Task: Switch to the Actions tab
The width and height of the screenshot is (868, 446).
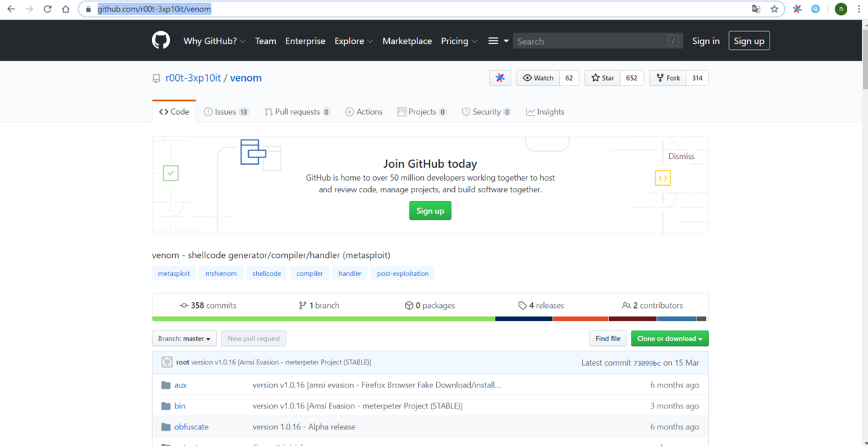Action: coord(364,112)
